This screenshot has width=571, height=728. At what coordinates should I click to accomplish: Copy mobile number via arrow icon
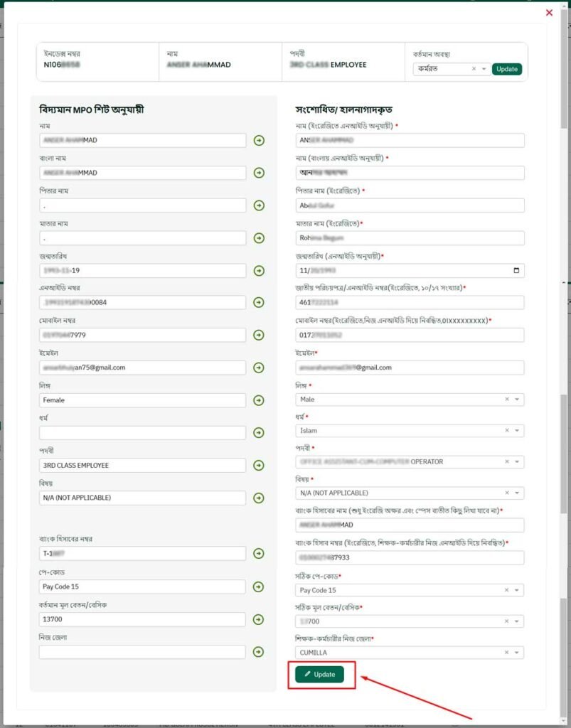[x=259, y=334]
